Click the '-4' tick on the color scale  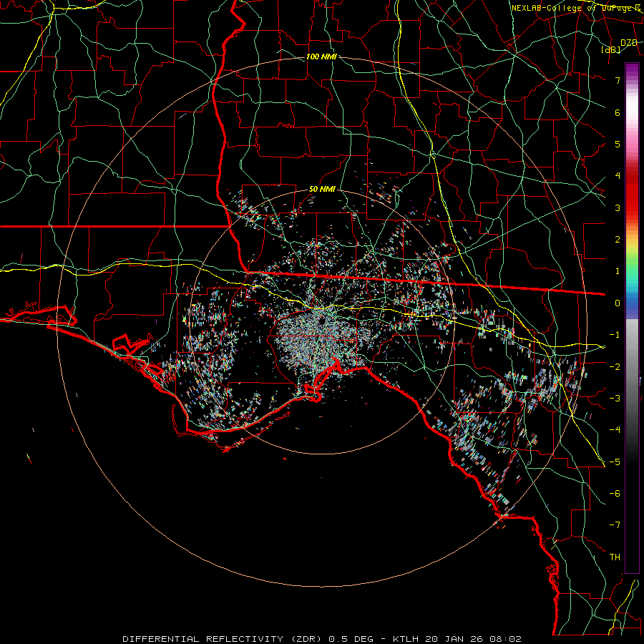615,429
